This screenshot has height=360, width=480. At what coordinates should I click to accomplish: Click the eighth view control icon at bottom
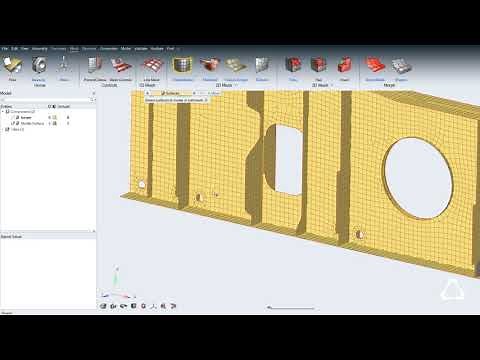(x=173, y=306)
